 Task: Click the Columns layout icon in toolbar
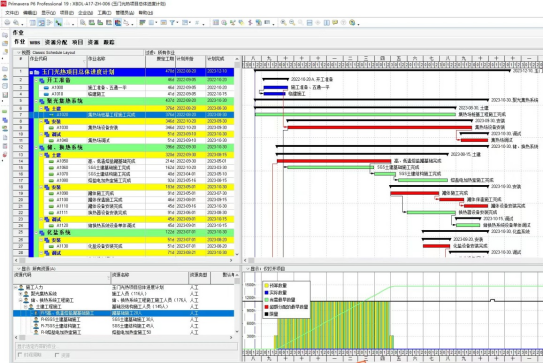151,23
